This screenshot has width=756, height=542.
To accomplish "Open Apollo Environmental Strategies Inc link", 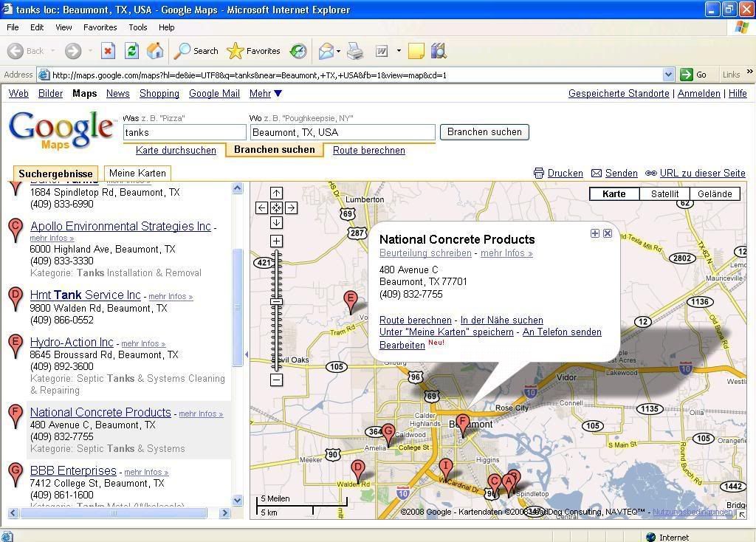I will [120, 226].
